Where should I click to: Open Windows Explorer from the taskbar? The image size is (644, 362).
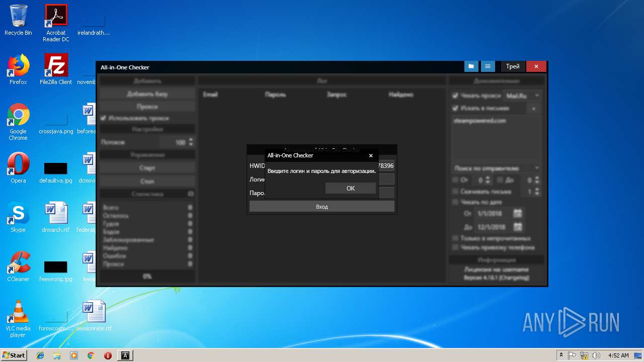(57, 355)
